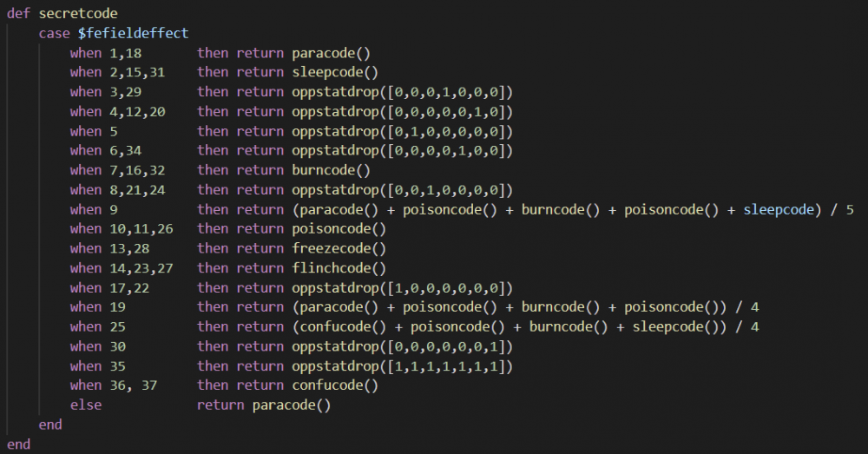Click the oppstatdrop([0,0,0,0,0,0,1]) call
The height and width of the screenshot is (454, 868).
(403, 346)
